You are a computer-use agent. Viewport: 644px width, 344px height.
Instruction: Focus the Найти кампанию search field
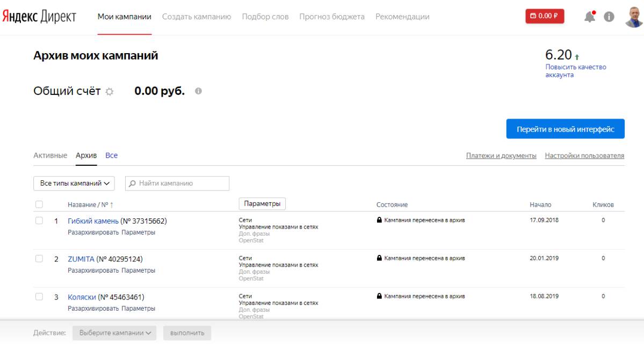tap(177, 184)
